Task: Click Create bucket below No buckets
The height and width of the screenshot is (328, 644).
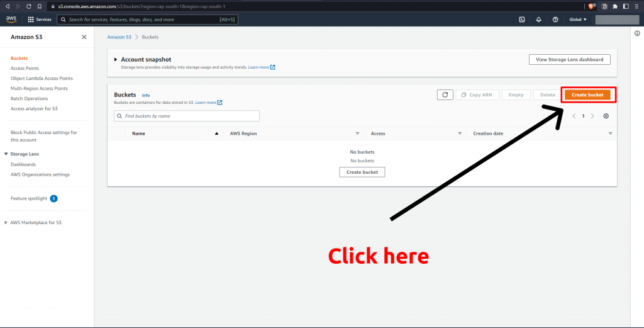Action: pyautogui.click(x=362, y=172)
